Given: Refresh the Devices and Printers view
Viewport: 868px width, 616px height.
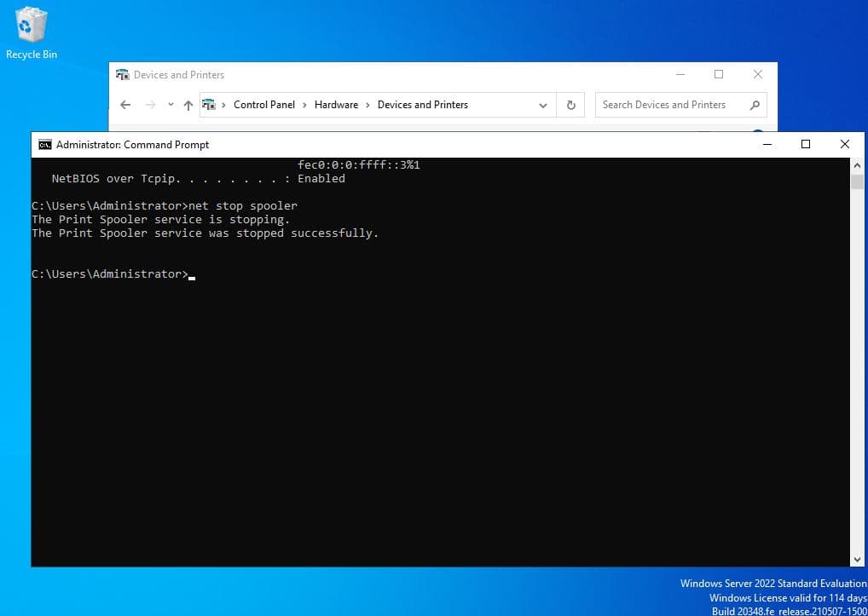Looking at the screenshot, I should pyautogui.click(x=571, y=105).
